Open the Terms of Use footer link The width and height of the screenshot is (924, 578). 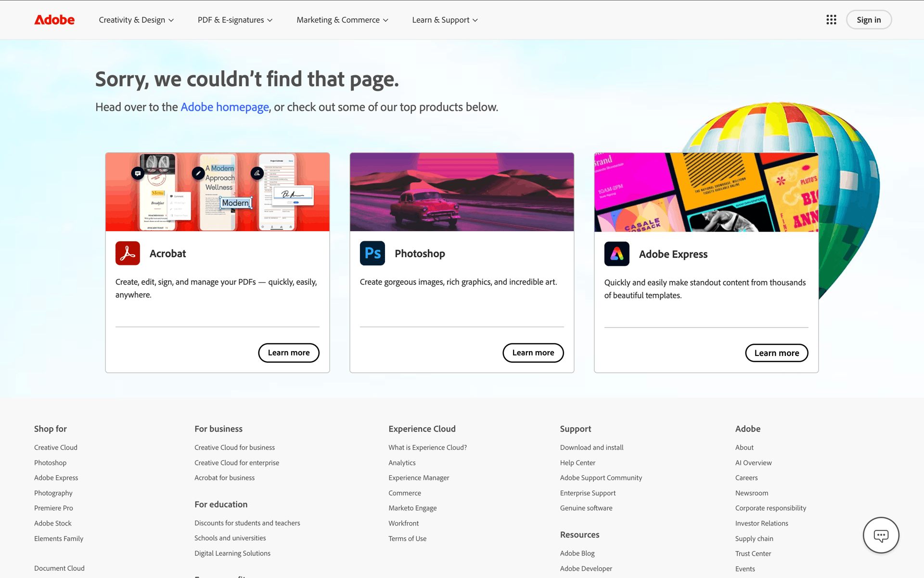408,539
